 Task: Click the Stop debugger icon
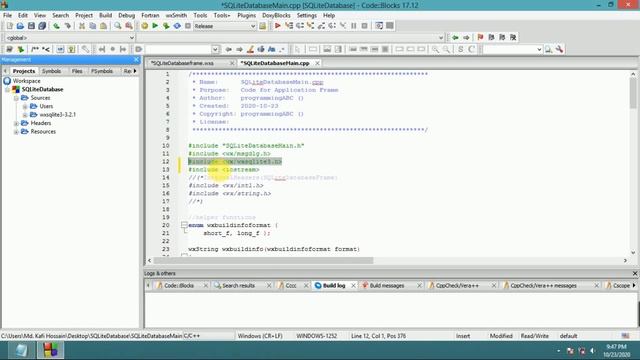pos(364,26)
